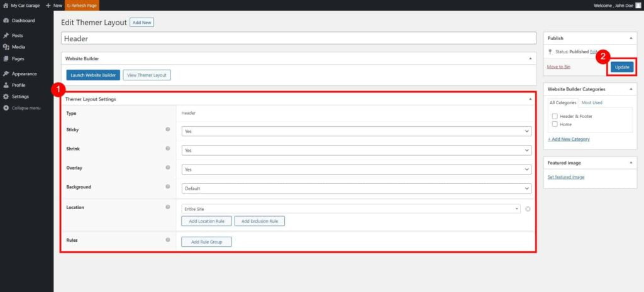Viewport: 644px width, 292px height.
Task: Click Launch Website Builder
Action: [x=93, y=75]
